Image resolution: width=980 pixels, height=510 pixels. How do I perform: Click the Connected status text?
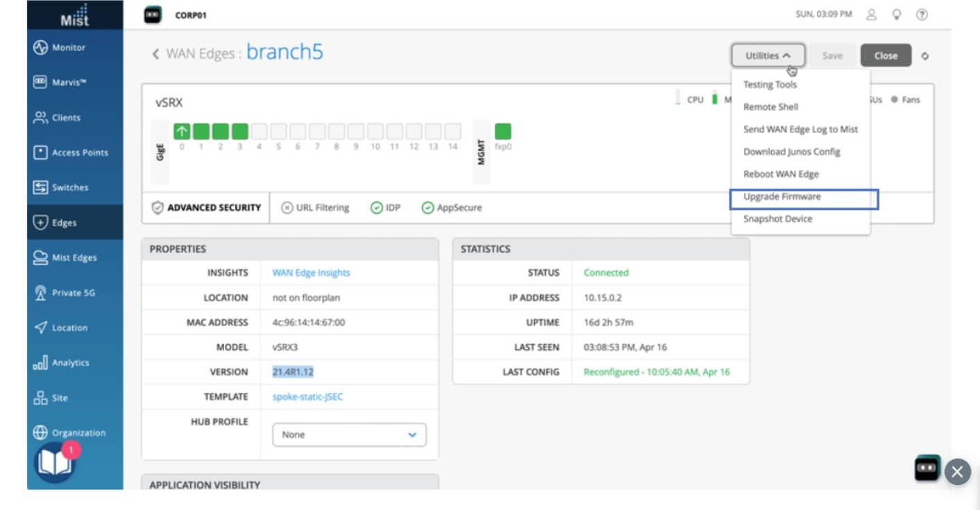click(606, 273)
